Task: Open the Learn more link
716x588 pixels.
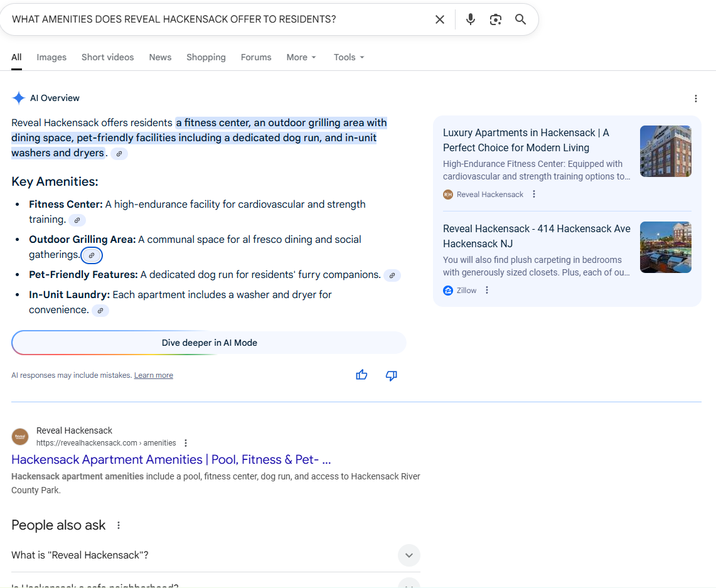Action: (x=153, y=375)
